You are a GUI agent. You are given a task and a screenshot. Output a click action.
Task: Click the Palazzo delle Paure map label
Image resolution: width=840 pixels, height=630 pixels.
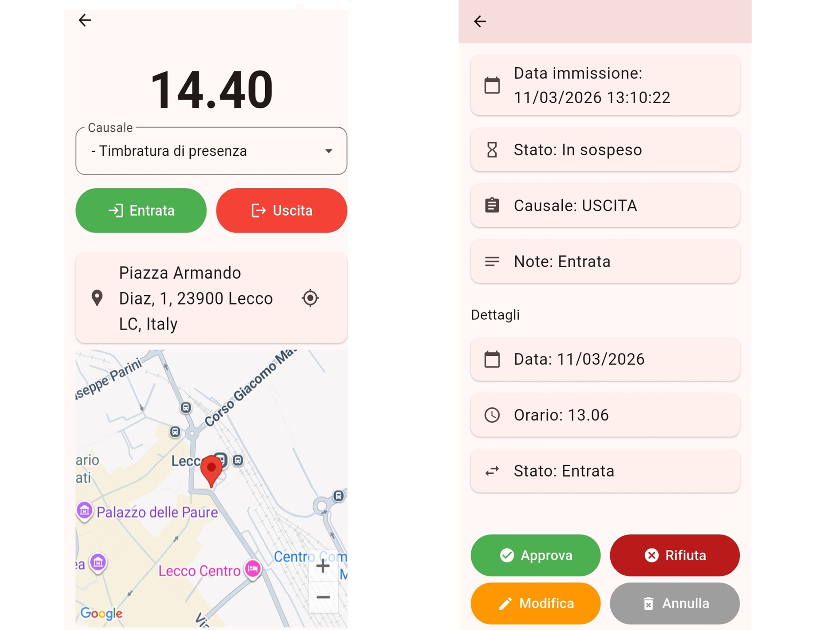(x=157, y=512)
